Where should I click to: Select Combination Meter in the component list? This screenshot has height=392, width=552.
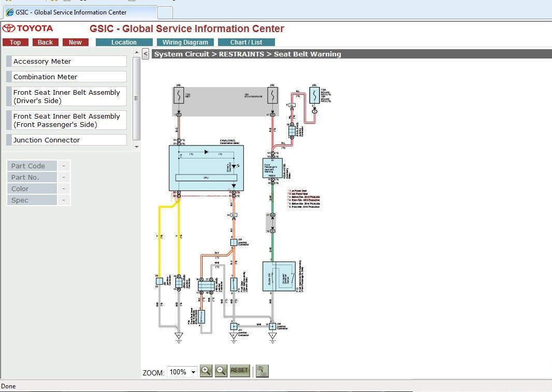pos(67,77)
